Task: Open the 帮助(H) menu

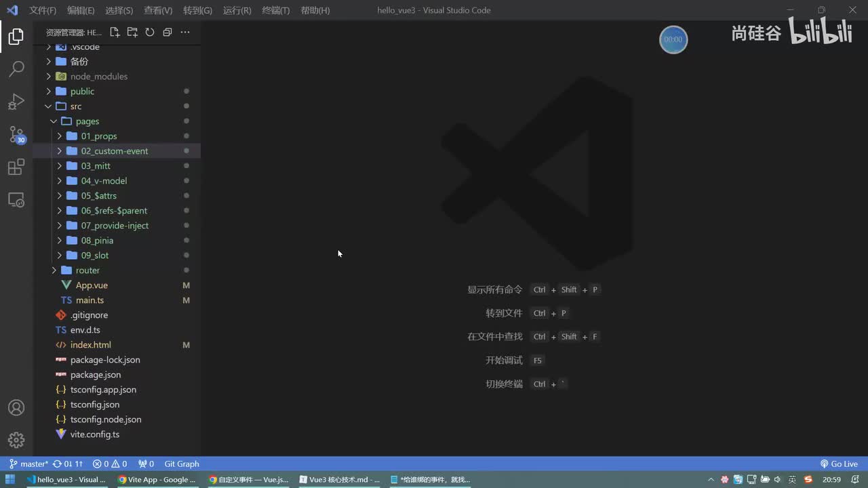Action: (x=315, y=10)
